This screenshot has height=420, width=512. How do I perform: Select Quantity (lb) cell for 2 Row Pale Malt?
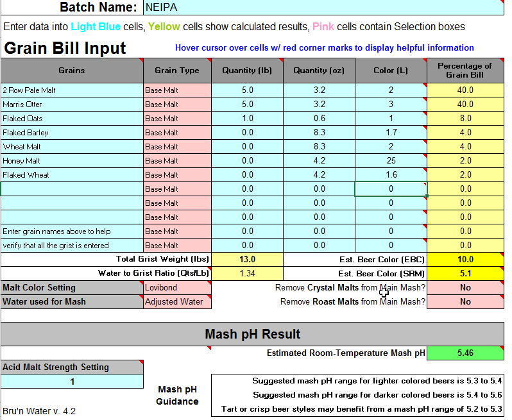247,90
